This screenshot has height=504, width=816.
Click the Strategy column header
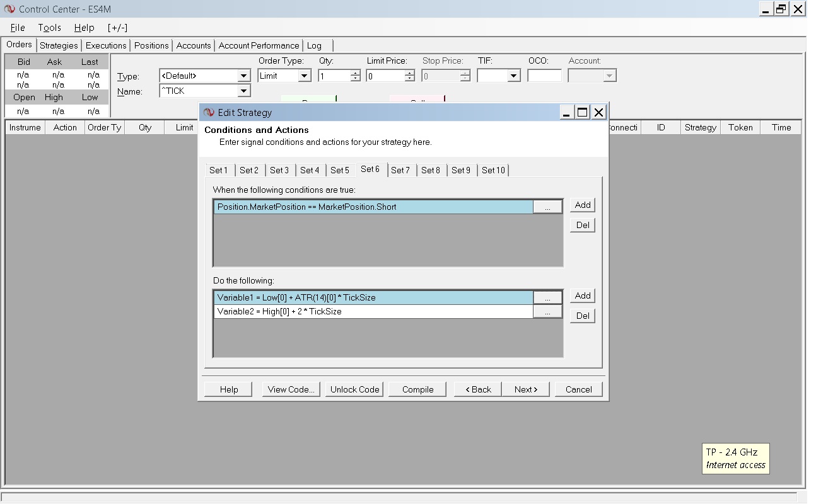click(x=700, y=127)
